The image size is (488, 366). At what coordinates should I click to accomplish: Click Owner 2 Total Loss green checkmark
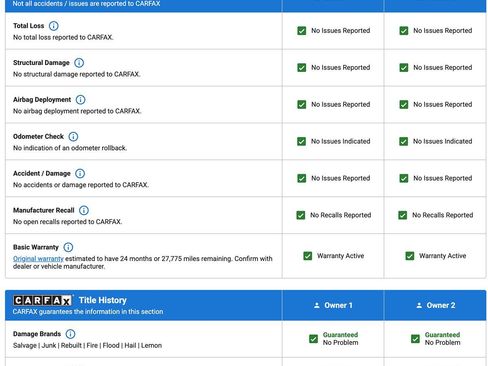(404, 31)
